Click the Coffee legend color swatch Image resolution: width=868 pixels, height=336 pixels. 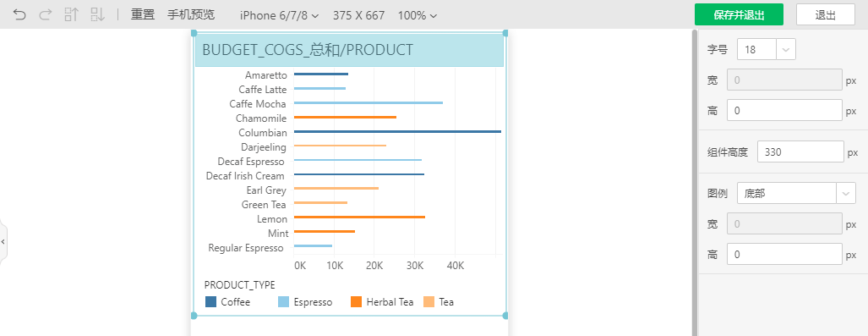[x=211, y=301]
